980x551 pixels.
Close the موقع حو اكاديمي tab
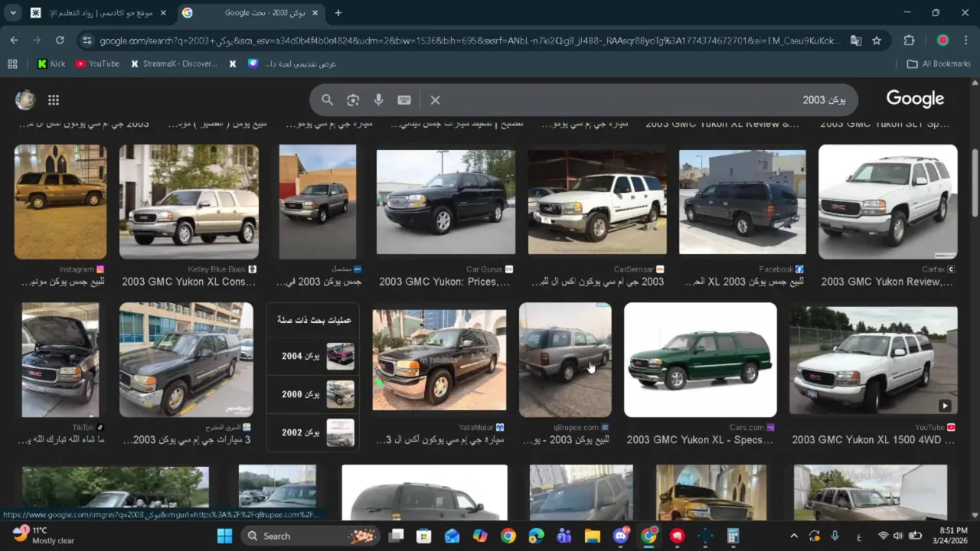point(163,13)
